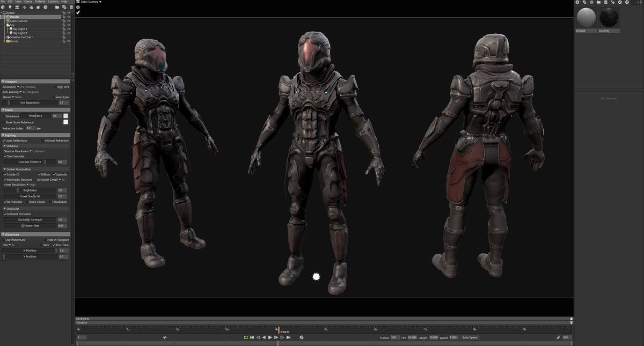Disable the Ambient Occlusion checkbox
The image size is (644, 346).
coord(5,214)
